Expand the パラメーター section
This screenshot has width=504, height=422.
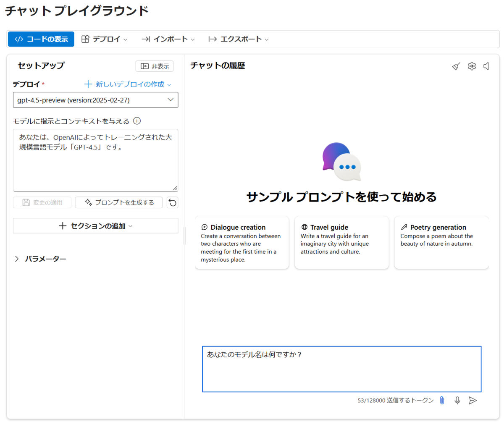pyautogui.click(x=40, y=259)
